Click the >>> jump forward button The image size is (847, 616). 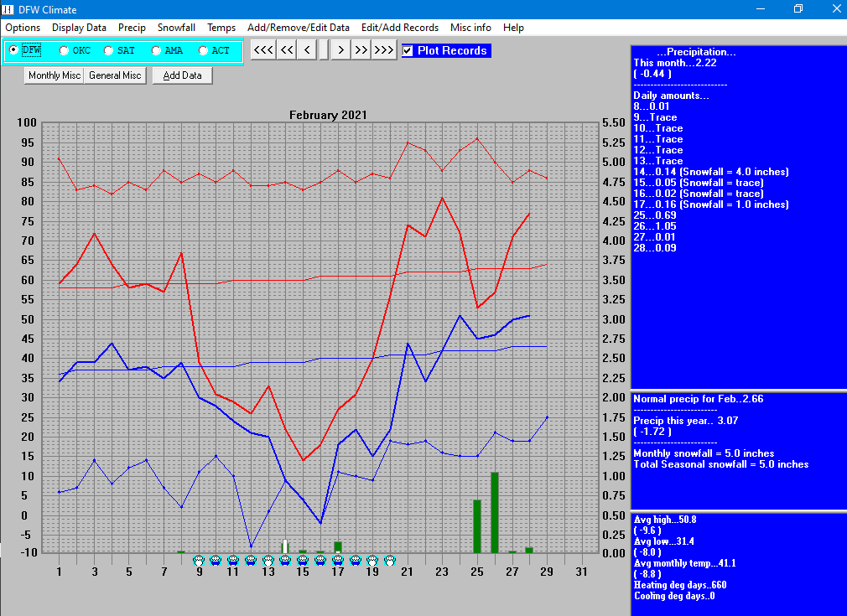coord(383,50)
